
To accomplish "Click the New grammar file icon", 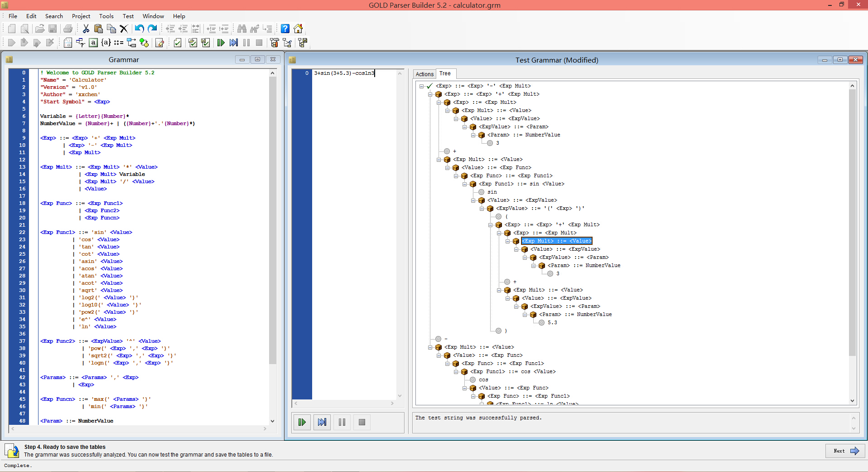I will (12, 29).
